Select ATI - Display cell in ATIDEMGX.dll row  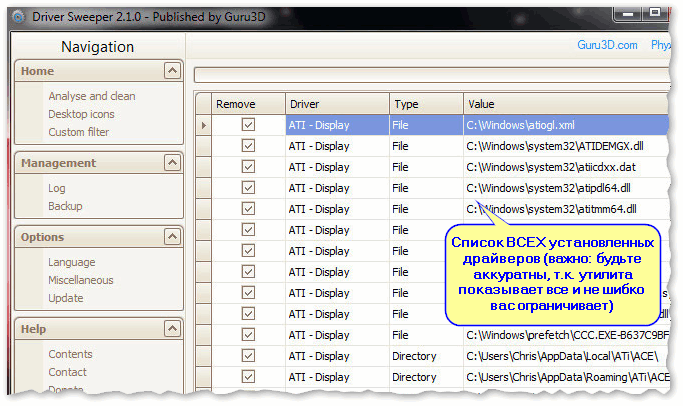(338, 146)
